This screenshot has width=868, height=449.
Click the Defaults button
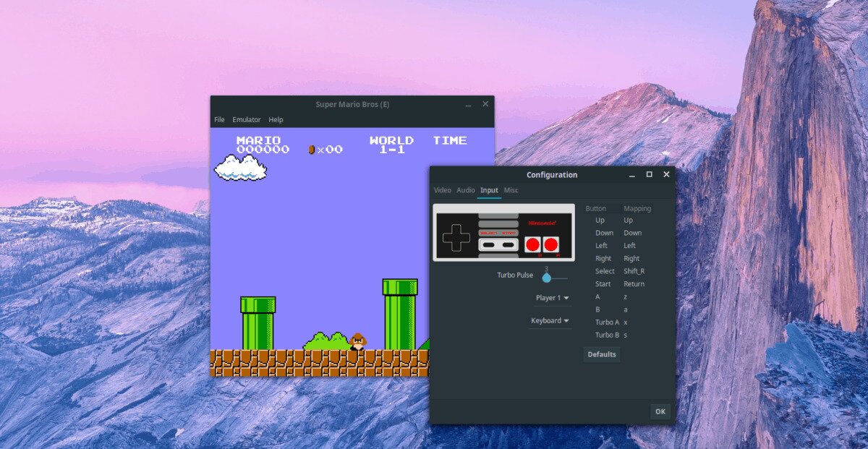602,354
